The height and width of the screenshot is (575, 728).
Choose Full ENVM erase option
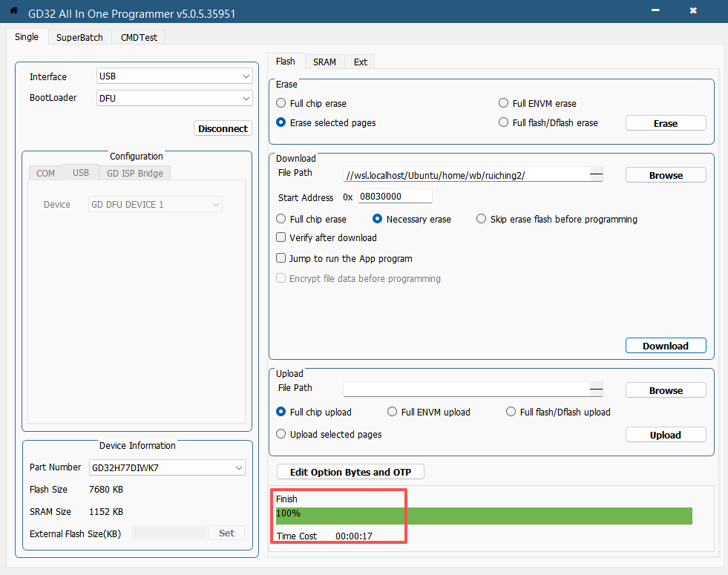[x=537, y=103]
